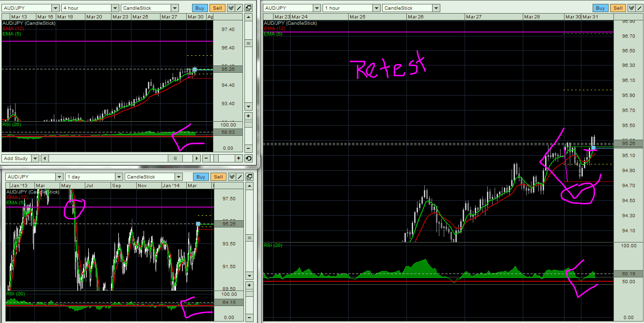Viewport: 644px width, 323px height.
Task: Click Buy in the 4 hour chart
Action: tap(199, 8)
